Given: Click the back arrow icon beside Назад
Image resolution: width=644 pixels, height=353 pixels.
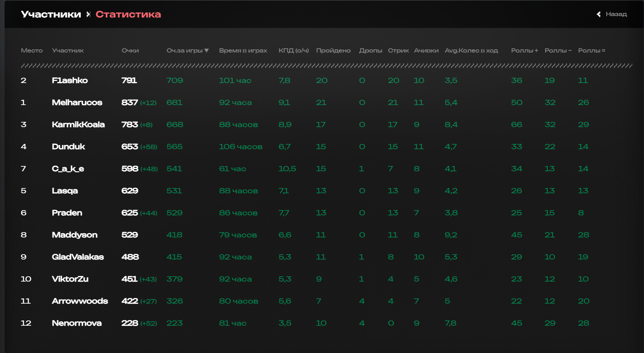Looking at the screenshot, I should [x=599, y=14].
